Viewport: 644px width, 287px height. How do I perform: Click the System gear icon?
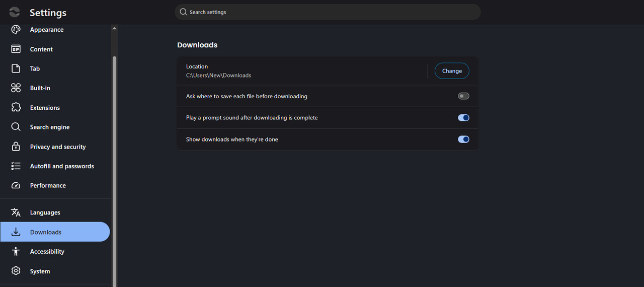[x=16, y=271]
